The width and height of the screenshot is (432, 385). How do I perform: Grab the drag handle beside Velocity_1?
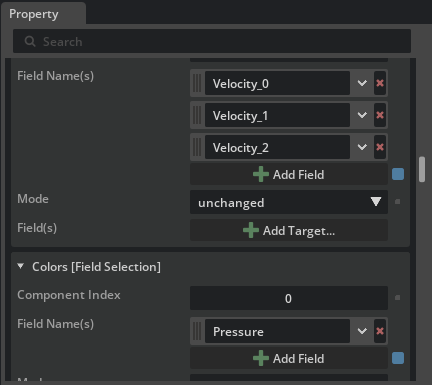pos(197,115)
